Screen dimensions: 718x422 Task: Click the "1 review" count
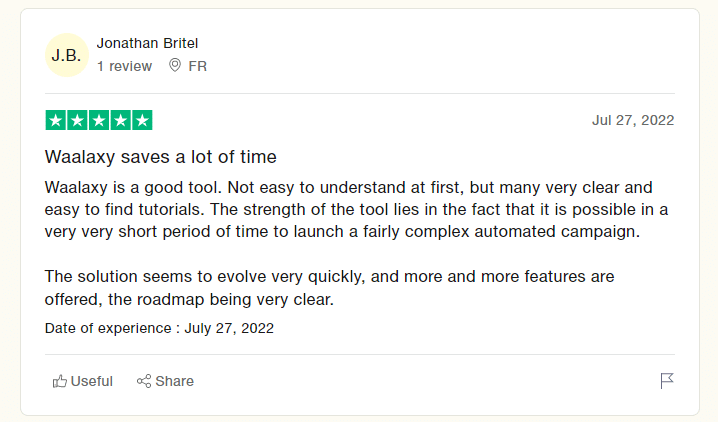(124, 66)
